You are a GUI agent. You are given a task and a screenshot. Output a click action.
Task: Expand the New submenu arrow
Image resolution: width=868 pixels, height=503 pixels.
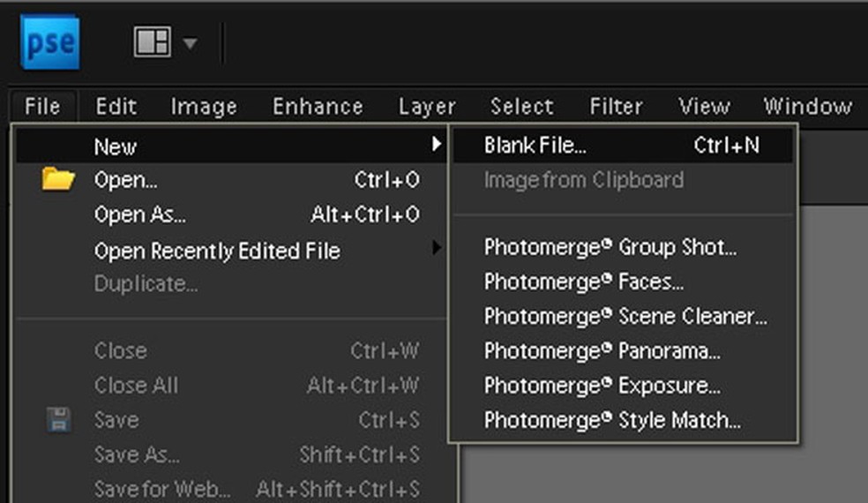click(x=436, y=145)
